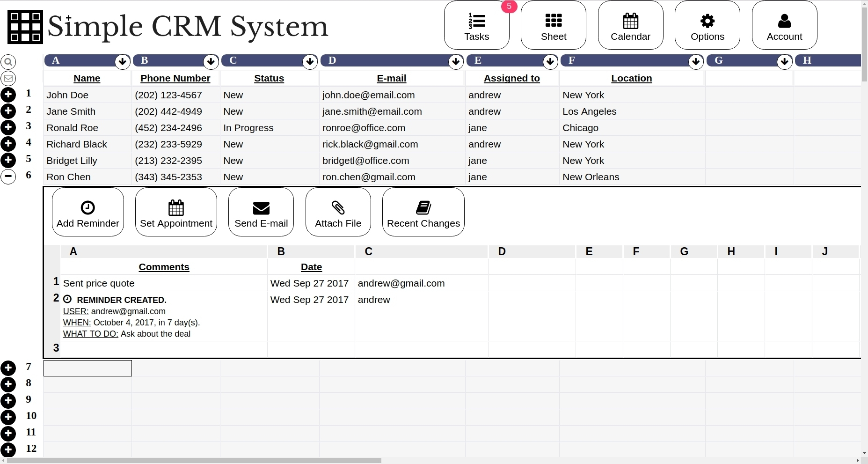Click the horizontal scrollbar at bottom
Screen dimensions: 868x464
point(194,460)
